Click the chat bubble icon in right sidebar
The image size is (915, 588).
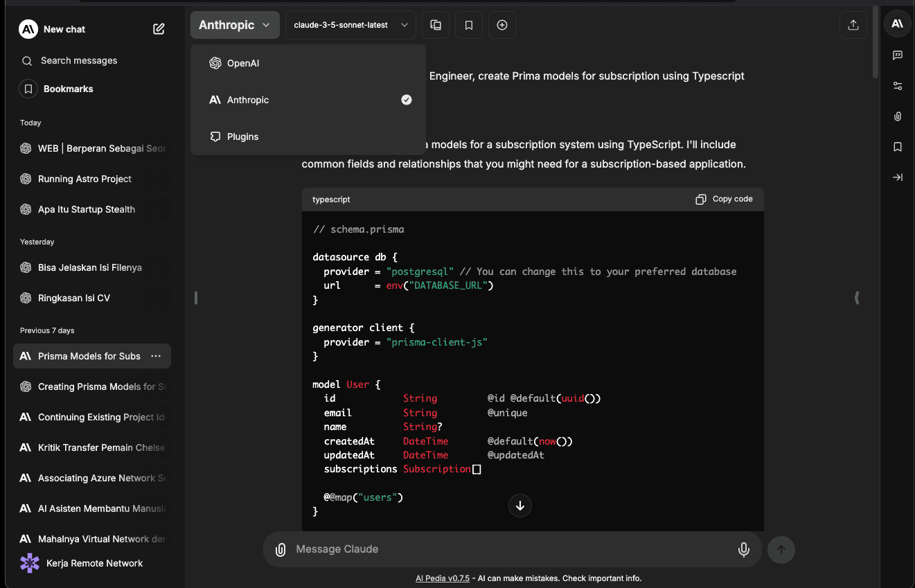(898, 55)
